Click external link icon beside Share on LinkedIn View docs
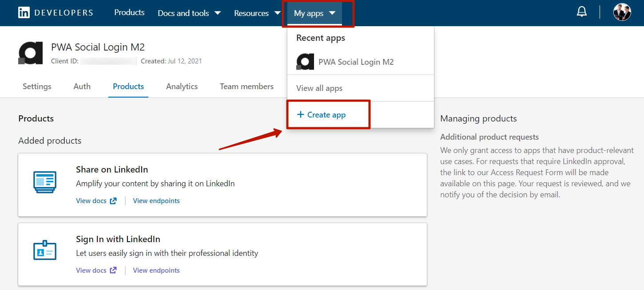The image size is (644, 290). (113, 201)
